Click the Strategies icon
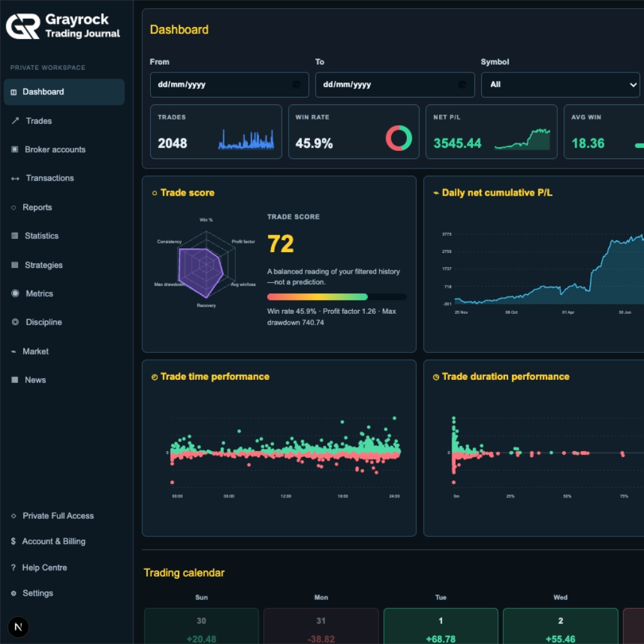 tap(15, 265)
